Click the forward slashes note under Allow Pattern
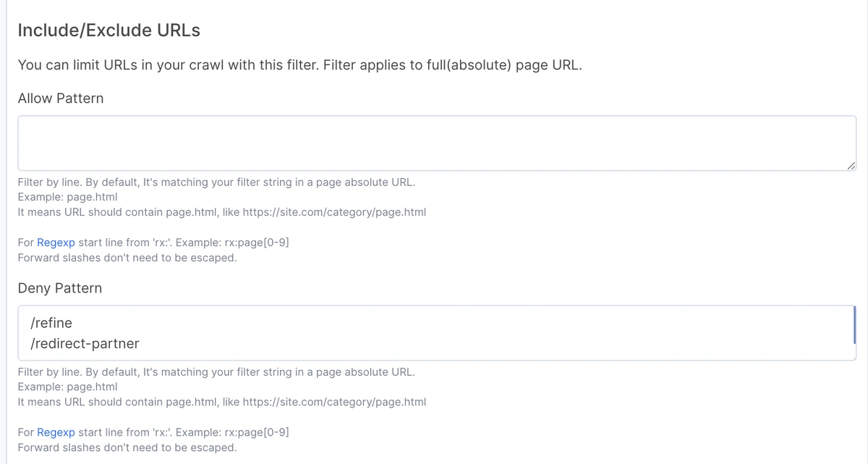Image resolution: width=868 pixels, height=464 pixels. click(x=127, y=258)
